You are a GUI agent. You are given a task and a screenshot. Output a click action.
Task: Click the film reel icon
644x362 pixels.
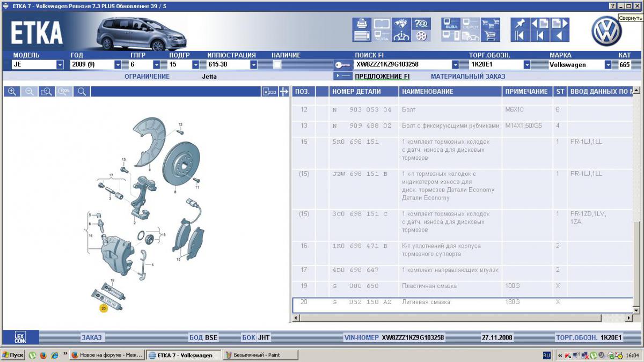pyautogui.click(x=421, y=36)
